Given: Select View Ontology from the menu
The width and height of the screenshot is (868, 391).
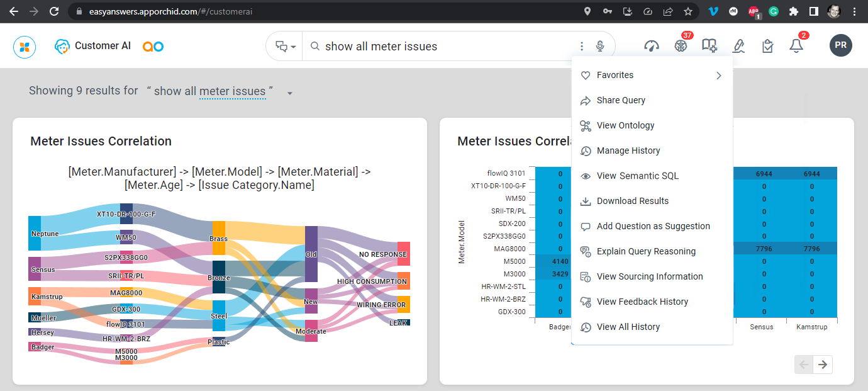Looking at the screenshot, I should [x=625, y=125].
